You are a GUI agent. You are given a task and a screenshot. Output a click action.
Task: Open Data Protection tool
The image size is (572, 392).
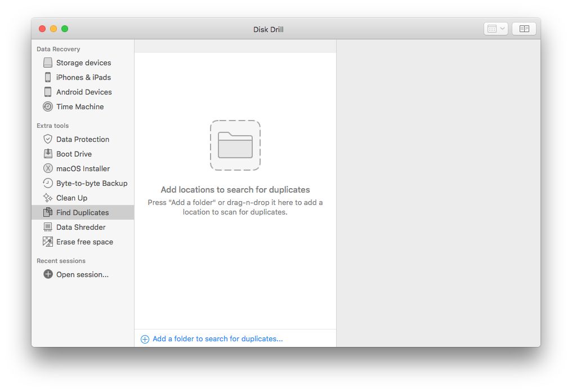(83, 139)
